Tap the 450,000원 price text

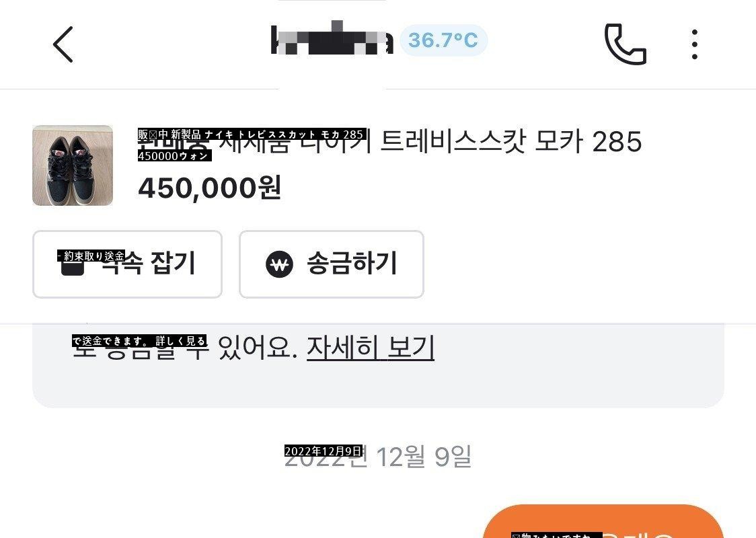pos(210,188)
